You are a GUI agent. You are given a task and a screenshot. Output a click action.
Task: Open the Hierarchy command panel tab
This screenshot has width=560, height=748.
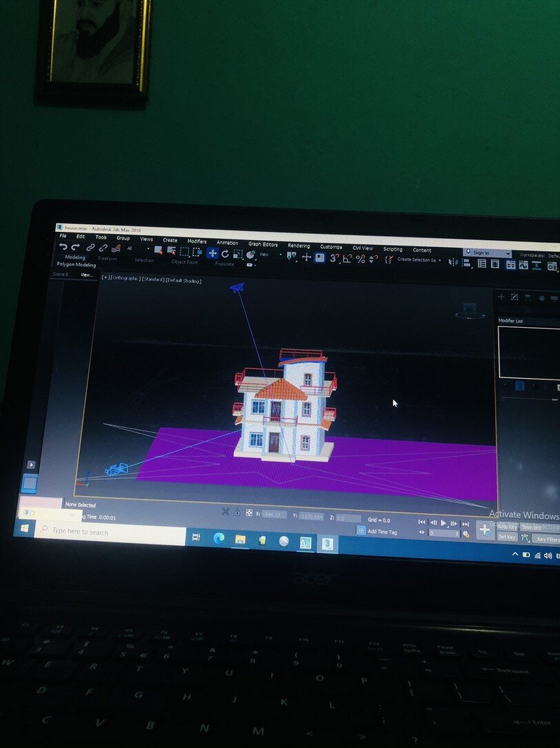point(528,297)
